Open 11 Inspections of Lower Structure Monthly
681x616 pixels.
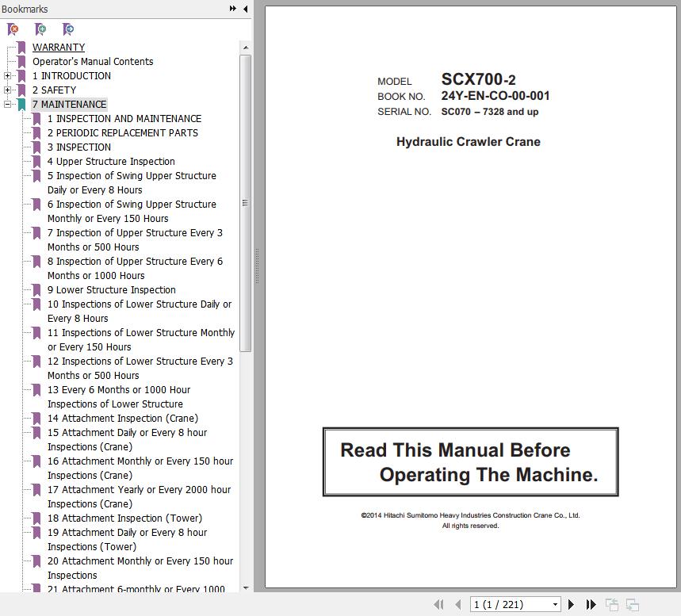141,340
